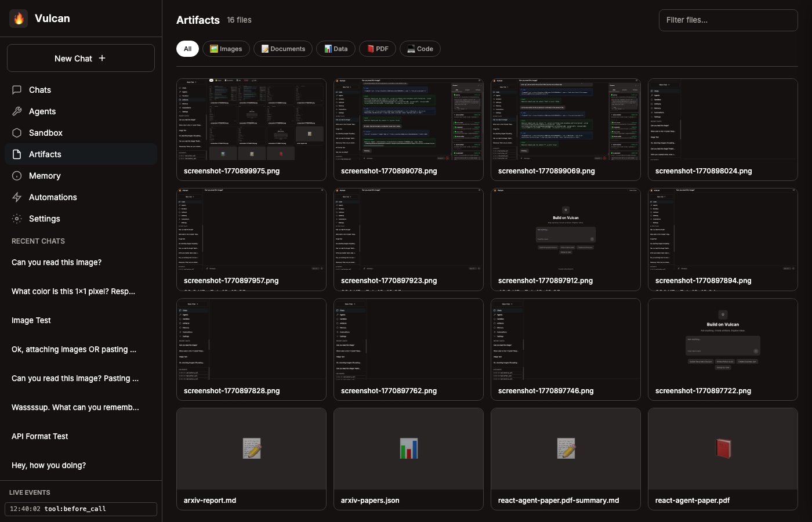Open the react-agent-paper.pdf red book icon

723,449
